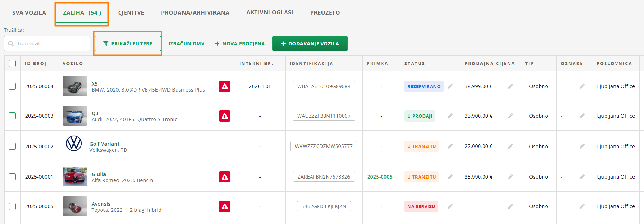644x224 pixels.
Task: Click the pencil next to Na servisu status
Action: (x=450, y=206)
